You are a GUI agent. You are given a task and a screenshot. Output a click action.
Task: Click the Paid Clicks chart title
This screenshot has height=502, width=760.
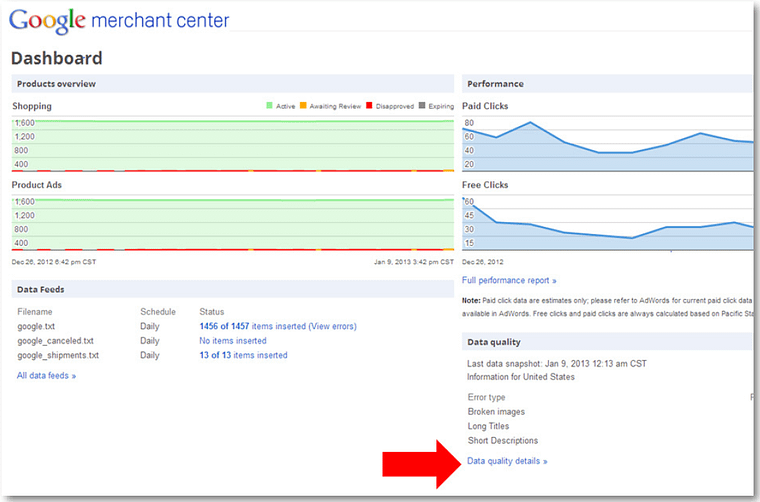click(485, 106)
